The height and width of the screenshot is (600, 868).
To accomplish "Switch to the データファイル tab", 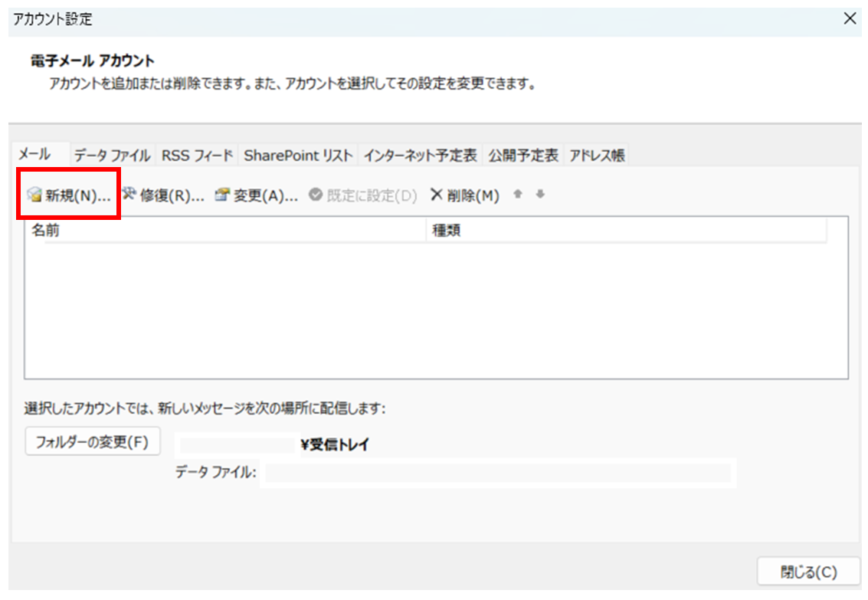I will click(x=113, y=154).
